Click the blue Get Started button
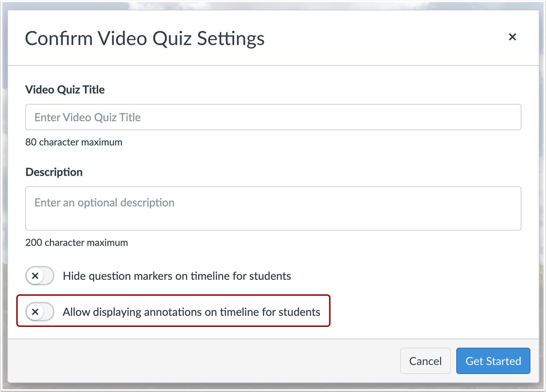Viewport: 546px width, 392px height. (x=493, y=361)
